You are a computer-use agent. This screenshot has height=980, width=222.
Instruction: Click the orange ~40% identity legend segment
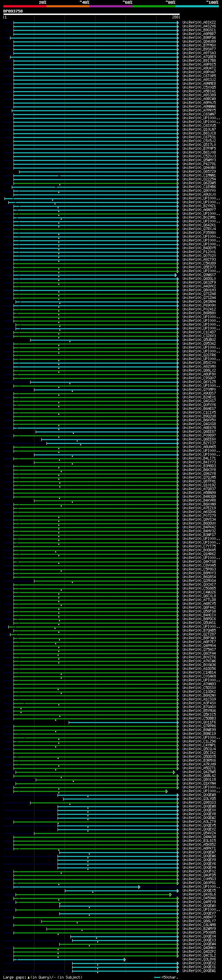[68, 6]
